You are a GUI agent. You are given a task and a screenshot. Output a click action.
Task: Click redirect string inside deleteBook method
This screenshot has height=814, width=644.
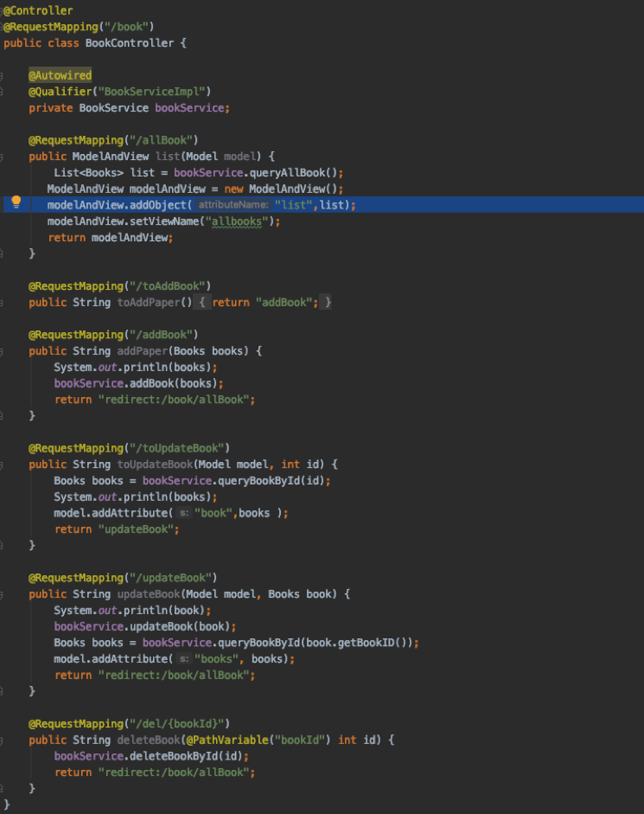point(174,772)
